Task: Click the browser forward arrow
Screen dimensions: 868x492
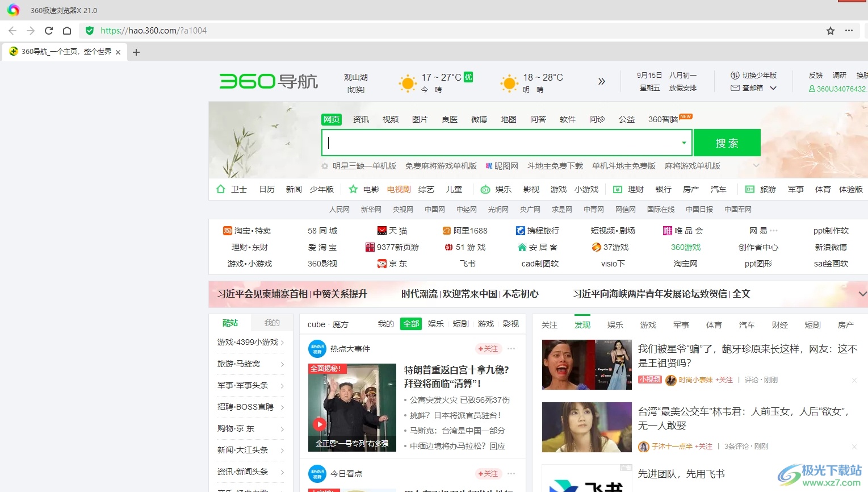Action: point(31,31)
